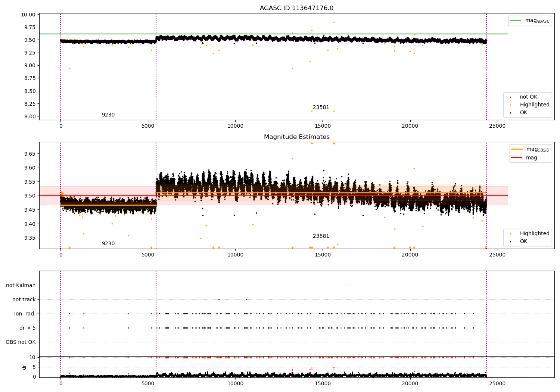Screen dimensions: 560x392
Task: Click the '9.35' y-axis tick label
Action: pos(30,238)
